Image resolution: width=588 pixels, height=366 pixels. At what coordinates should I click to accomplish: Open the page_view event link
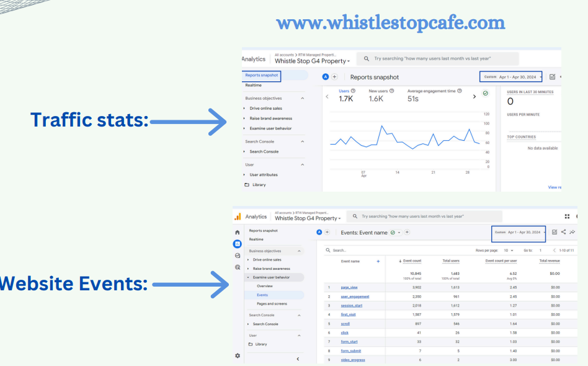[349, 288]
